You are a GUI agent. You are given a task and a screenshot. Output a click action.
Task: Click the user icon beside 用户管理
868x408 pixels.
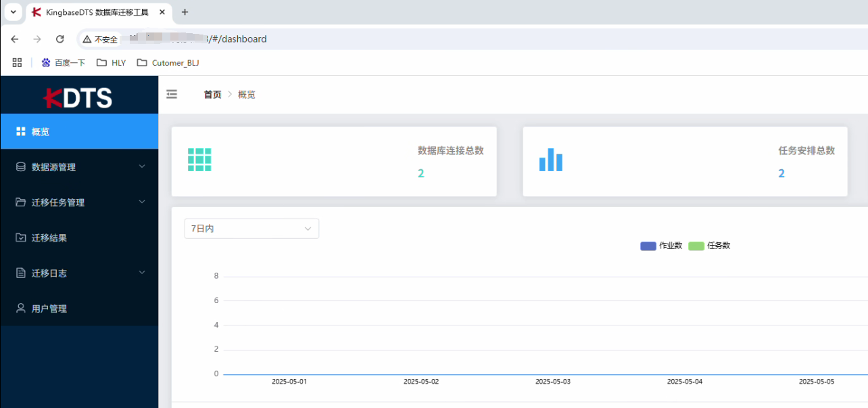tap(20, 308)
